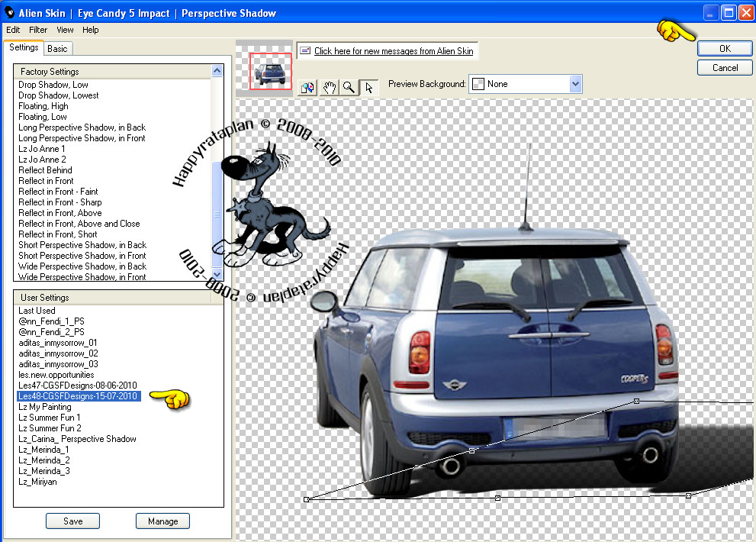Click the envelope message icon
756x542 pixels.
pos(304,50)
